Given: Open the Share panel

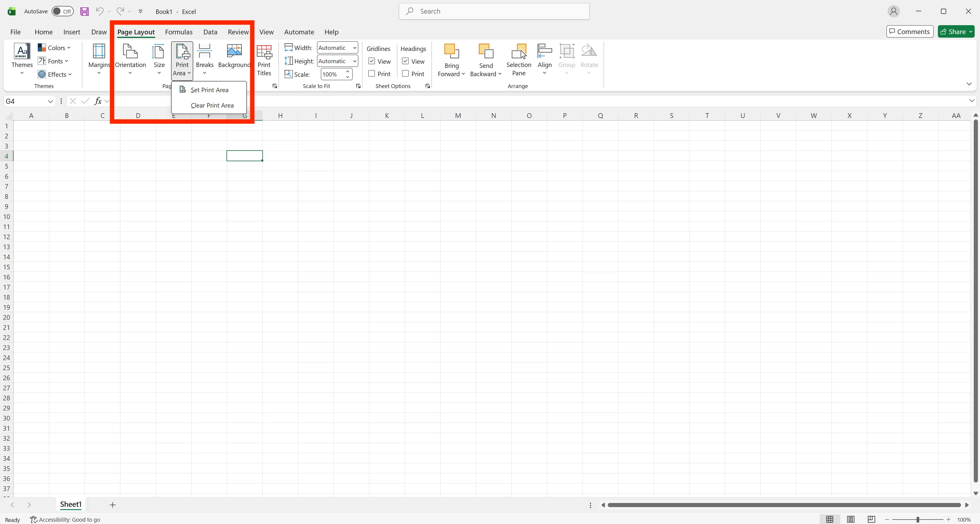Looking at the screenshot, I should (x=956, y=31).
